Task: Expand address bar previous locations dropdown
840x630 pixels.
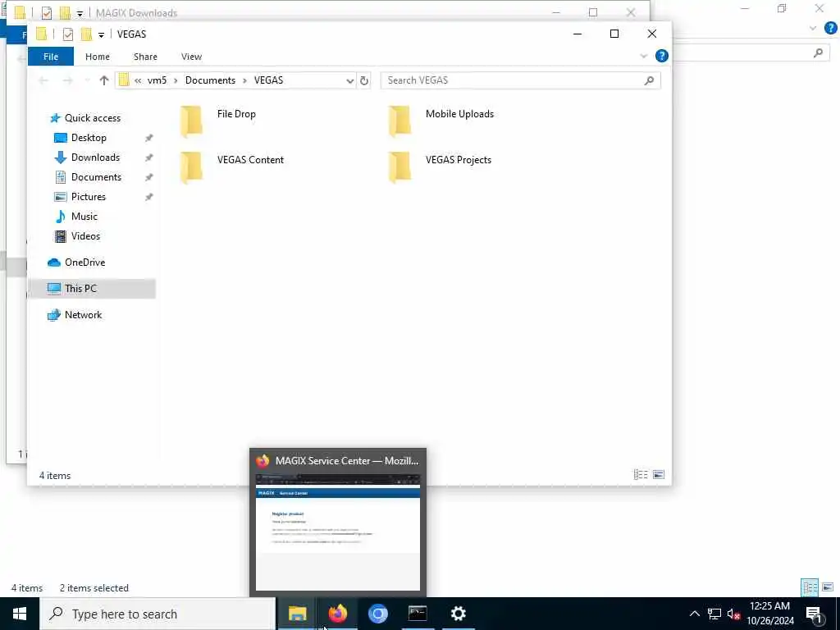Action: point(349,81)
